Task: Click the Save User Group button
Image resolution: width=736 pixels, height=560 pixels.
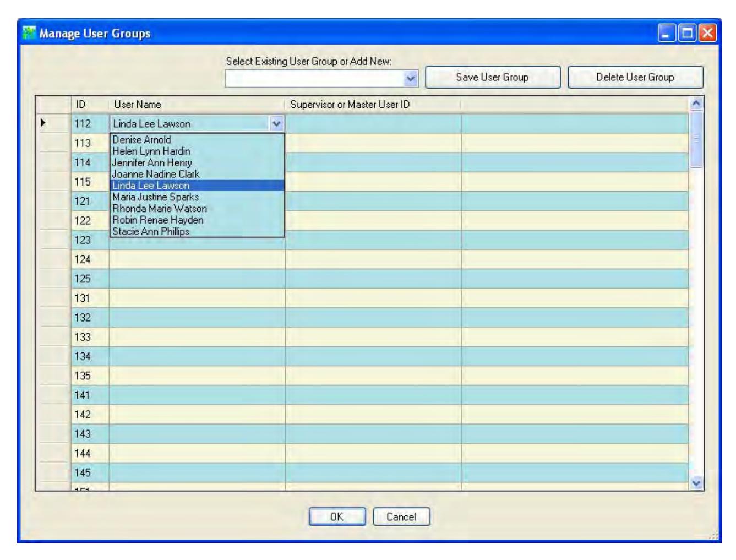Action: click(x=493, y=77)
